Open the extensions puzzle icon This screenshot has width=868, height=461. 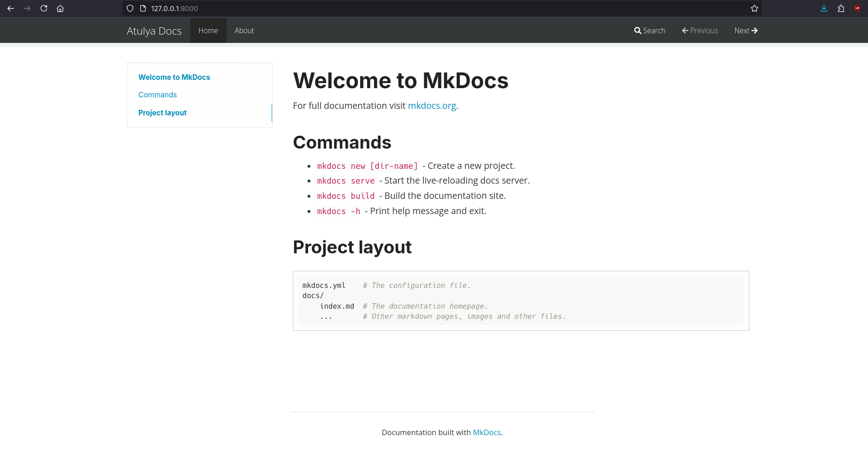(841, 8)
